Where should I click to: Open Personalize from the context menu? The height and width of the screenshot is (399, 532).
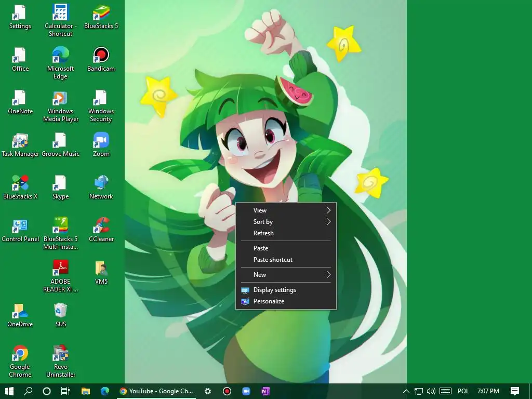point(286,301)
